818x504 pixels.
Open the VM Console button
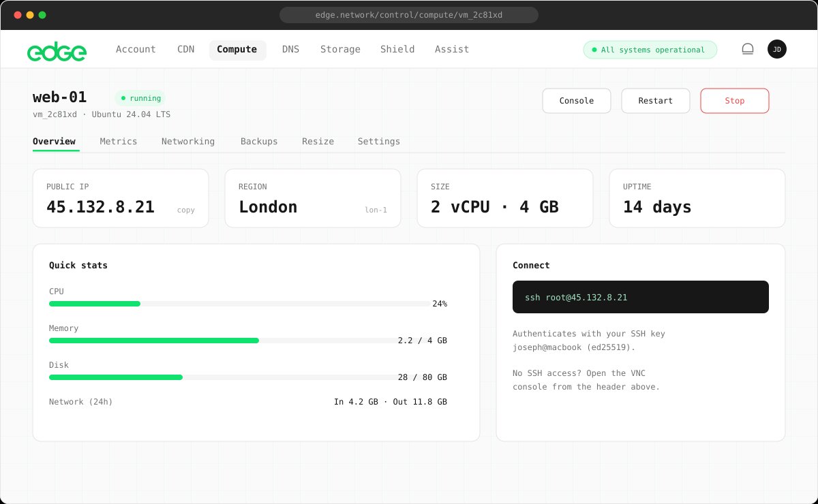pos(577,101)
